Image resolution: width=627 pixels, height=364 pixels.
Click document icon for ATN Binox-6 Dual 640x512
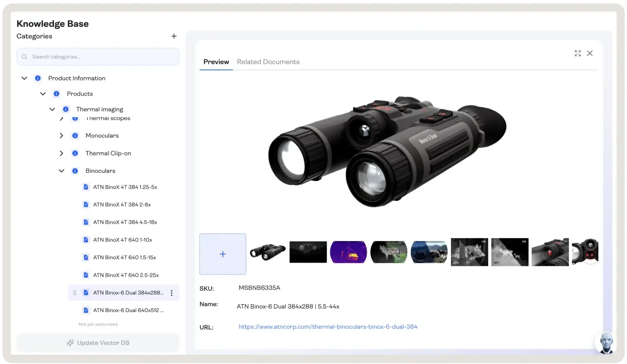pos(86,310)
